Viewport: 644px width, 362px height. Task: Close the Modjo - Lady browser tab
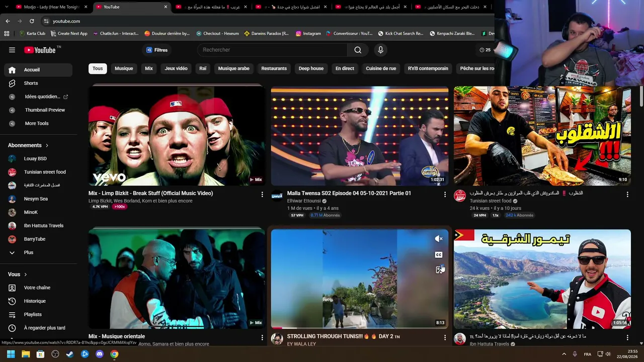coord(86,7)
